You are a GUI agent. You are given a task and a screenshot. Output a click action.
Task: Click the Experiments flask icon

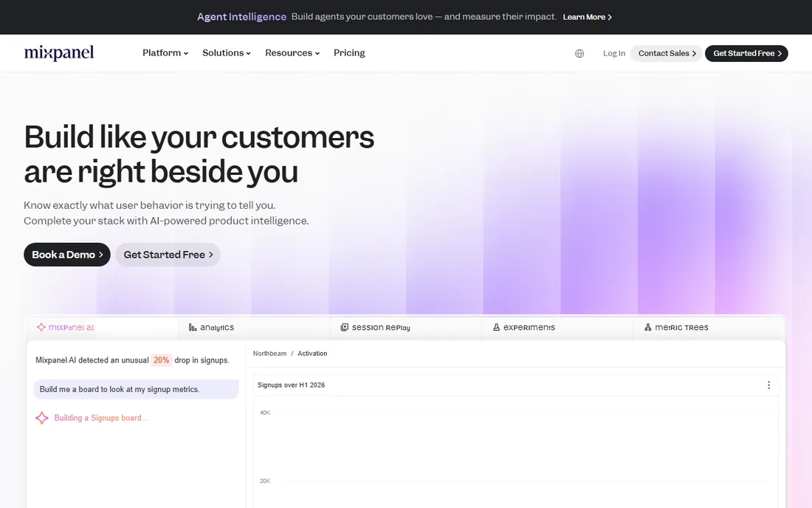pos(496,327)
